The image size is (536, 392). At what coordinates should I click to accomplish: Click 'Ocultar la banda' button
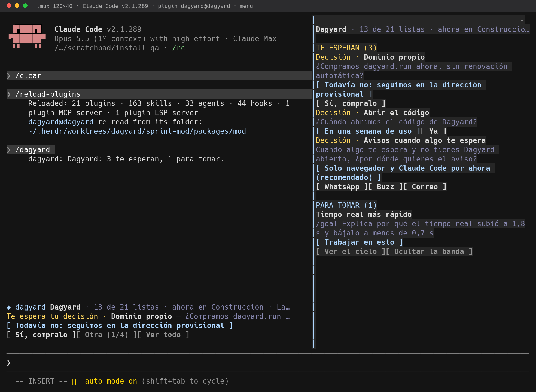pos(429,252)
